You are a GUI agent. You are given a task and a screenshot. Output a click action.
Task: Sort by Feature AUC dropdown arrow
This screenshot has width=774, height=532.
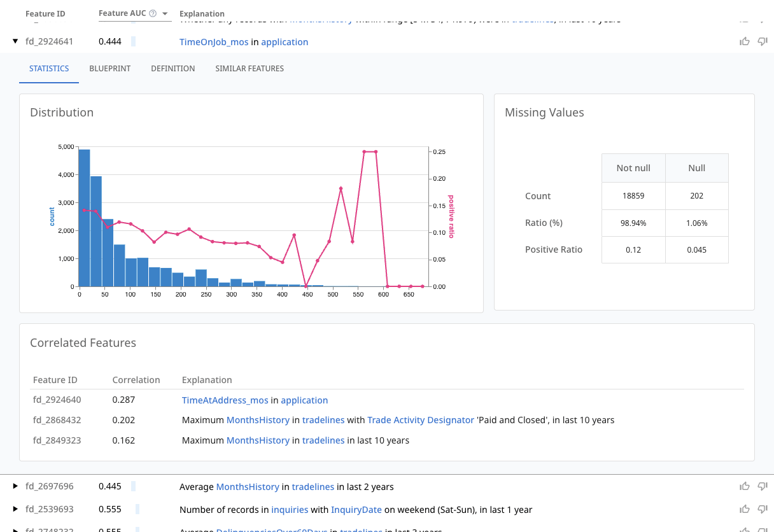pos(165,14)
